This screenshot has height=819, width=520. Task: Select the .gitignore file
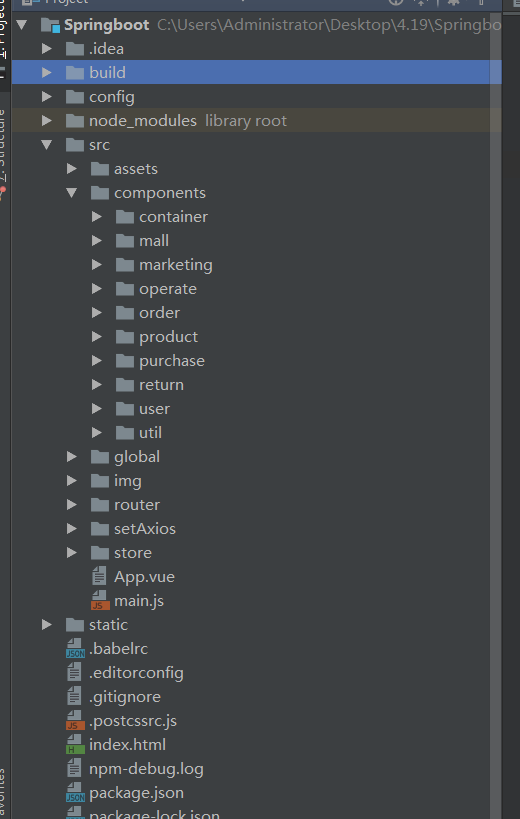coord(125,697)
